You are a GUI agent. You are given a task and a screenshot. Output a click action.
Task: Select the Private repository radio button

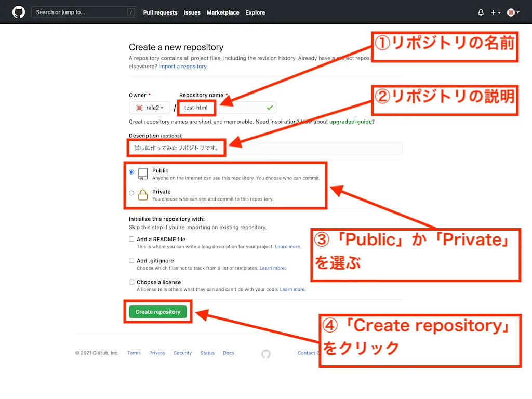(132, 192)
